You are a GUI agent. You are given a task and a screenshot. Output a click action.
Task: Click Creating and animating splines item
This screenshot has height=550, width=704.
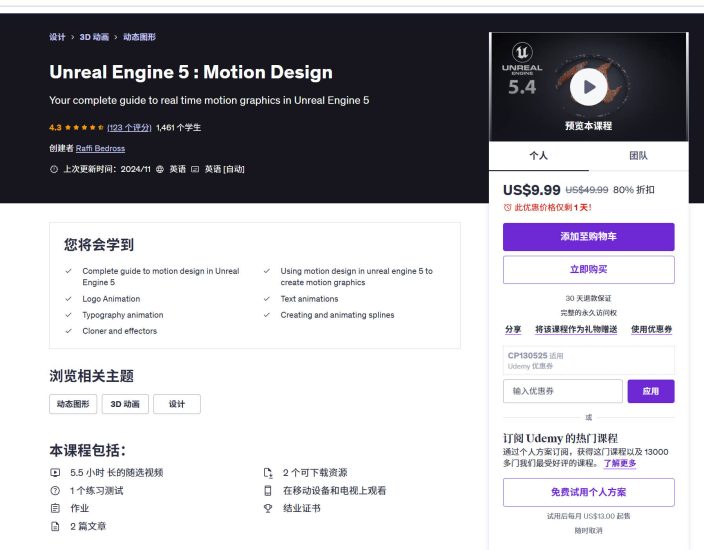click(x=337, y=315)
